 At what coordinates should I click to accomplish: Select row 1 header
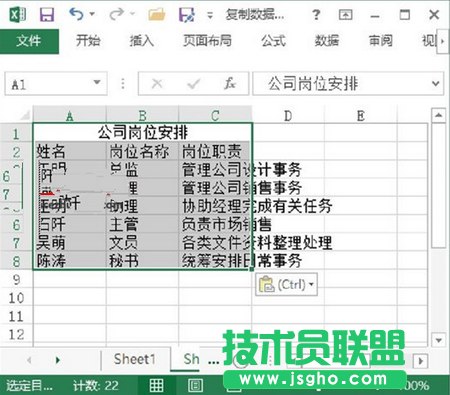tap(16, 133)
